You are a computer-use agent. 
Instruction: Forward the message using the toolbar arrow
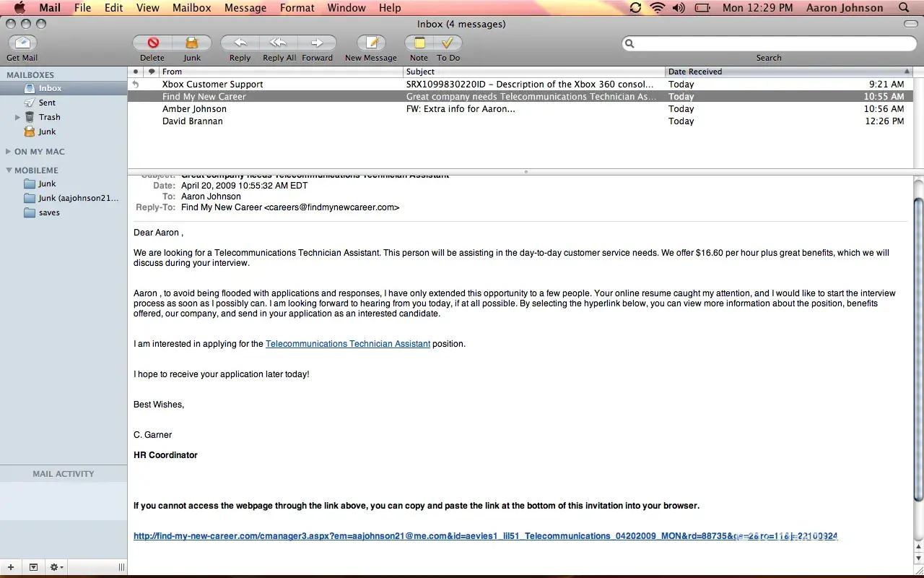pyautogui.click(x=318, y=43)
